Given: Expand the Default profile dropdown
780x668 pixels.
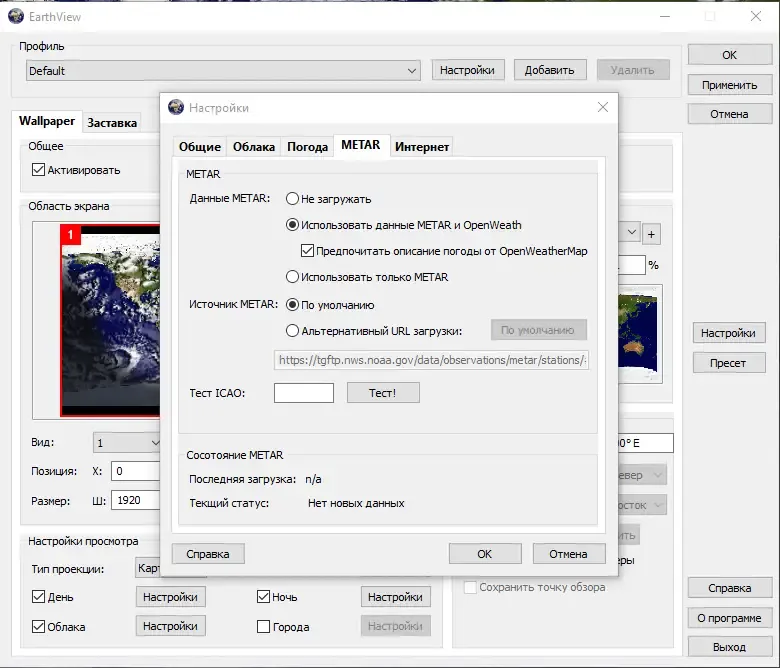Looking at the screenshot, I should point(223,71).
